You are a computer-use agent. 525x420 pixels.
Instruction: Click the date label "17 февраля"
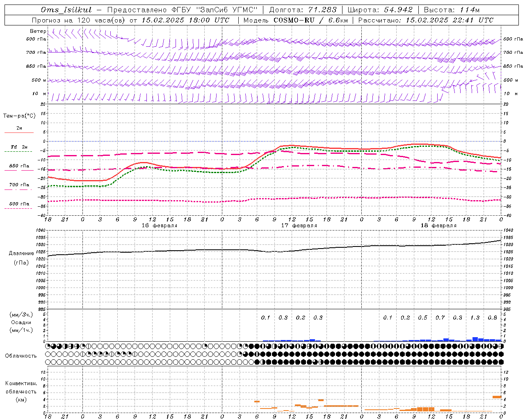click(299, 226)
